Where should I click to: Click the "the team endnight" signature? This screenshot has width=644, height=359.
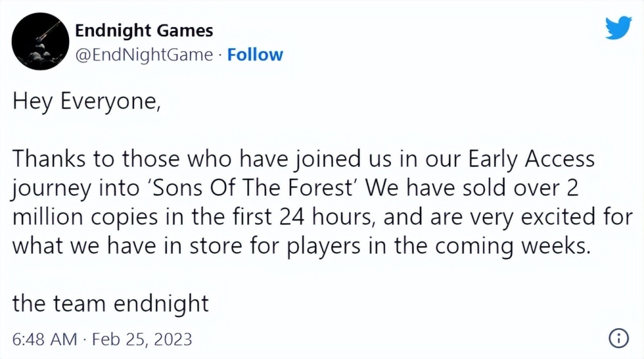(x=111, y=303)
